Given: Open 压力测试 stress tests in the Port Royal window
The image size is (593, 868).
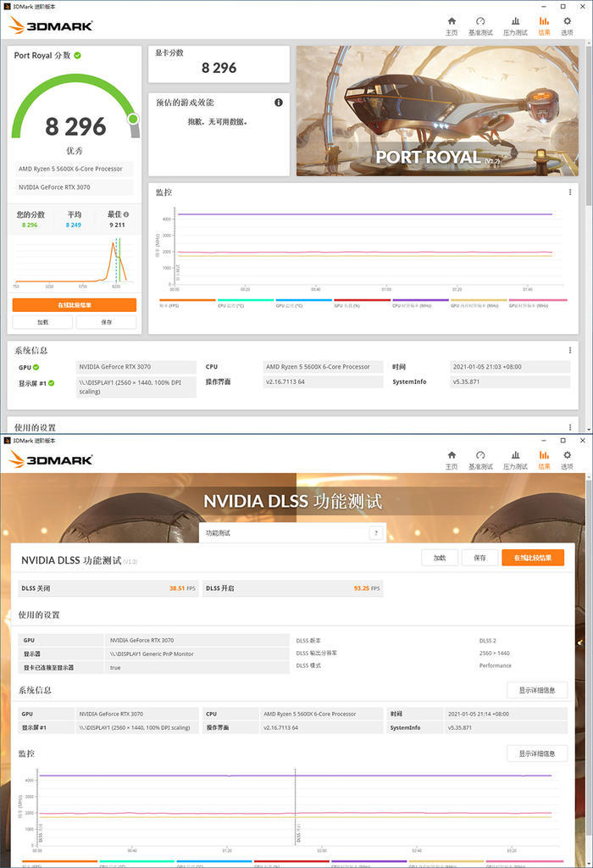Looking at the screenshot, I should [515, 26].
